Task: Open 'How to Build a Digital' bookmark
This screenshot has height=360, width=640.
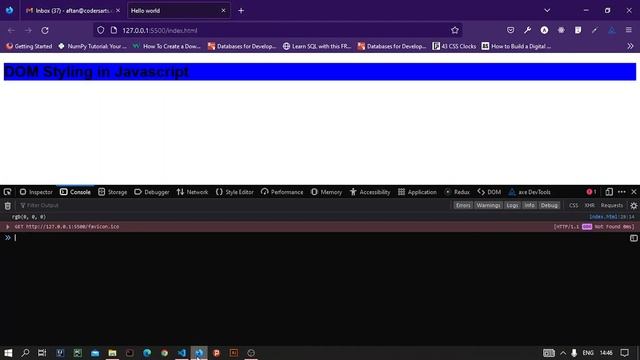Action: 516,46
